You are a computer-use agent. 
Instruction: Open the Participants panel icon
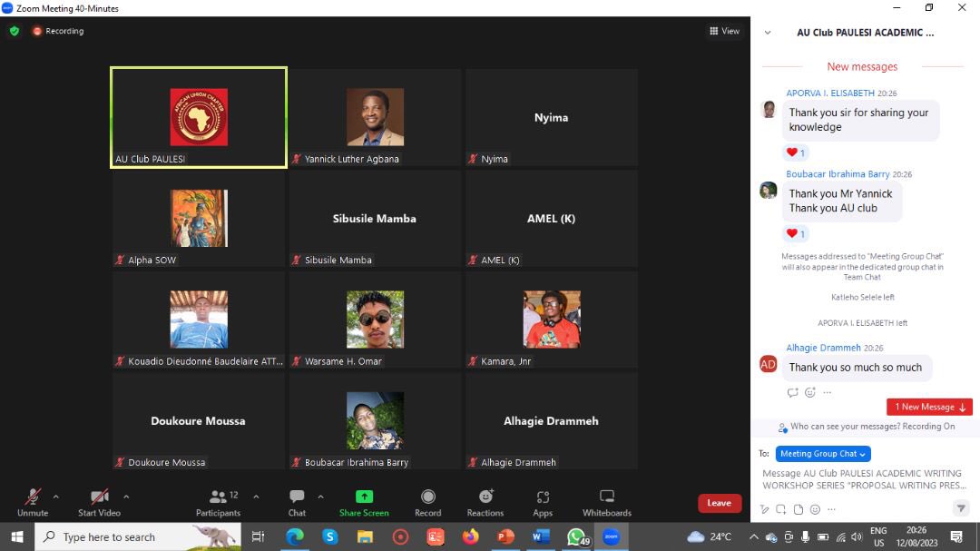click(218, 497)
